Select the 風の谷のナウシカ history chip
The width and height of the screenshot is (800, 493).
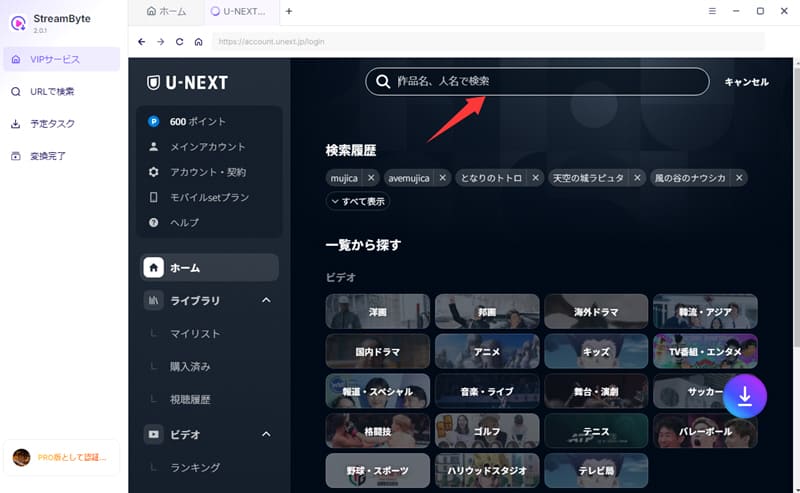pos(690,178)
